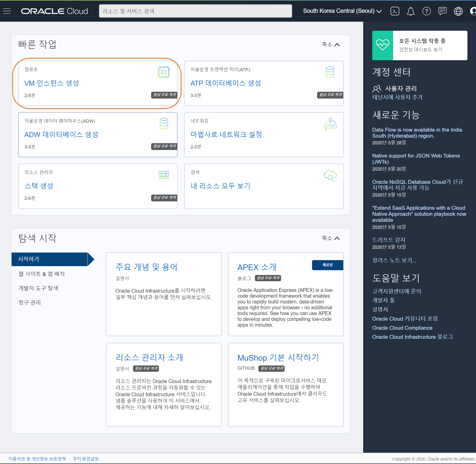Select the 청구 관리 tab
This screenshot has width=476, height=464.
pos(30,302)
